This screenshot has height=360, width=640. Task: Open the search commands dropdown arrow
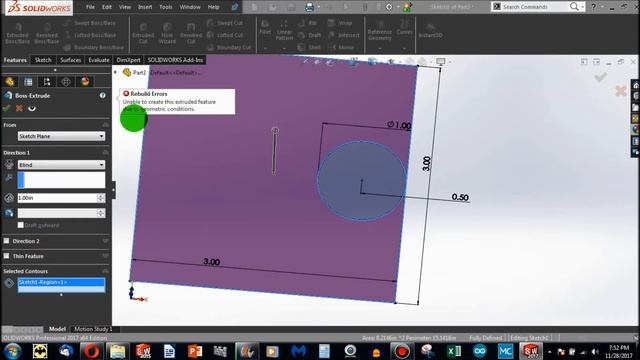click(582, 7)
